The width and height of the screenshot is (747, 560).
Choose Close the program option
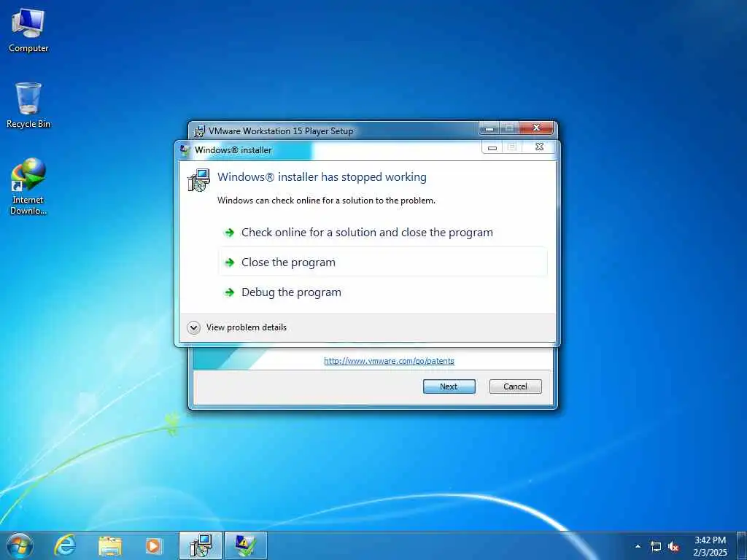382,262
